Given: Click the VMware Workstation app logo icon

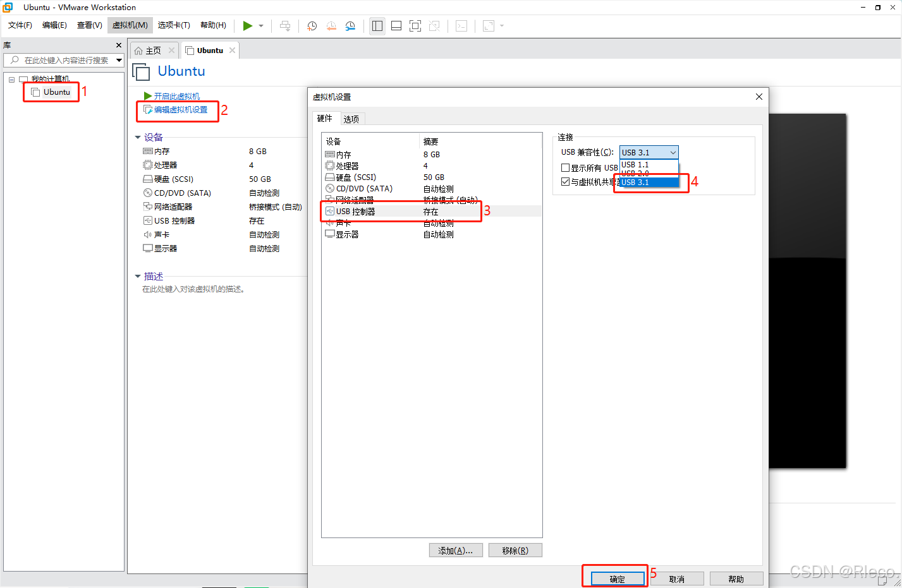Looking at the screenshot, I should (8, 7).
